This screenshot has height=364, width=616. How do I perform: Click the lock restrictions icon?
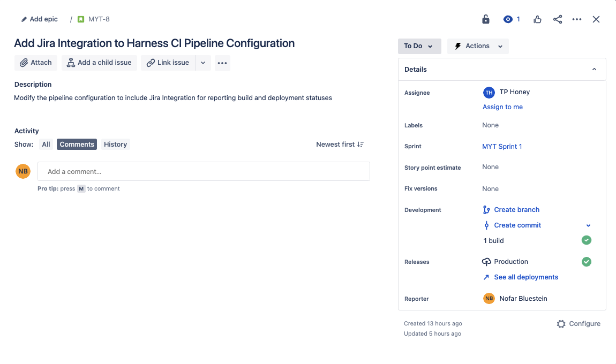[x=486, y=19]
